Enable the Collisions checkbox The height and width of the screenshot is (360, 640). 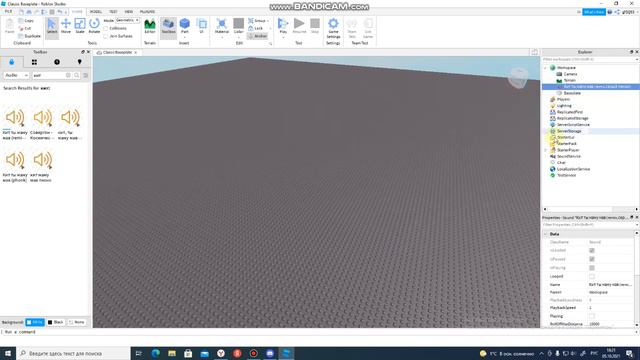[x=106, y=29]
